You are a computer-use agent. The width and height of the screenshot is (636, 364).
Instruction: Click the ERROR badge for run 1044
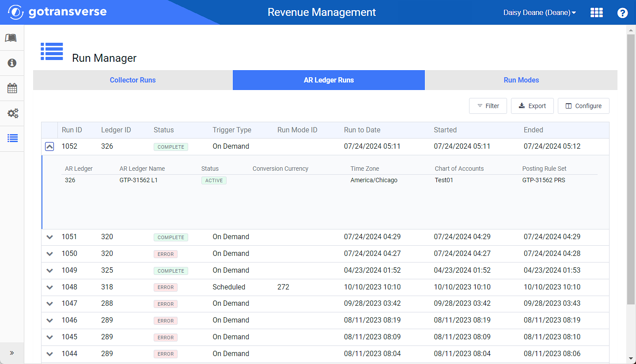166,354
